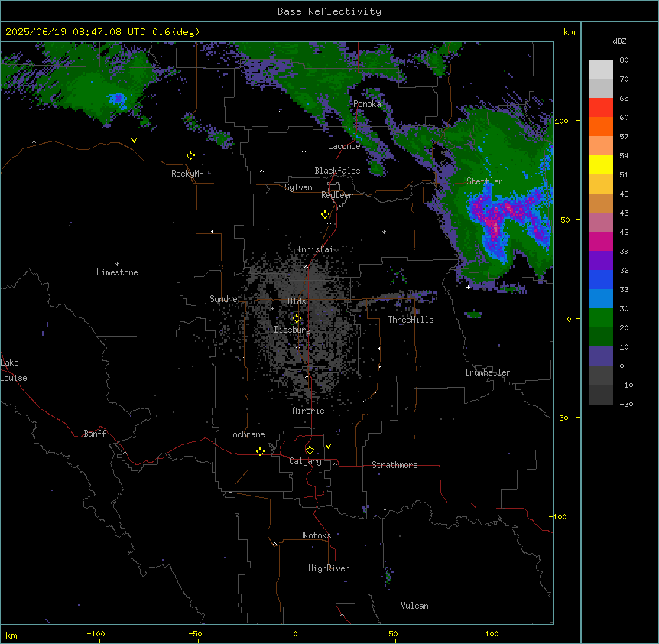659x644 pixels.
Task: Click the Okotoks label
Action: pyautogui.click(x=315, y=535)
